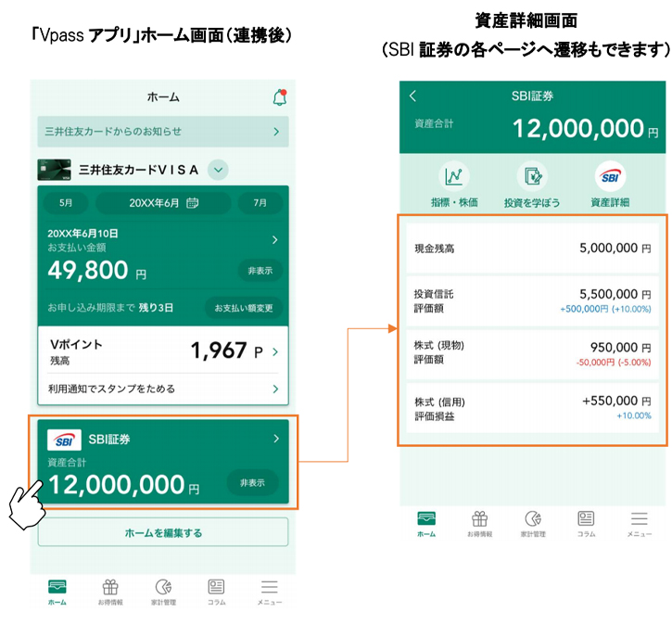Switch to 5月 billing month
672x625 pixels.
pyautogui.click(x=66, y=203)
